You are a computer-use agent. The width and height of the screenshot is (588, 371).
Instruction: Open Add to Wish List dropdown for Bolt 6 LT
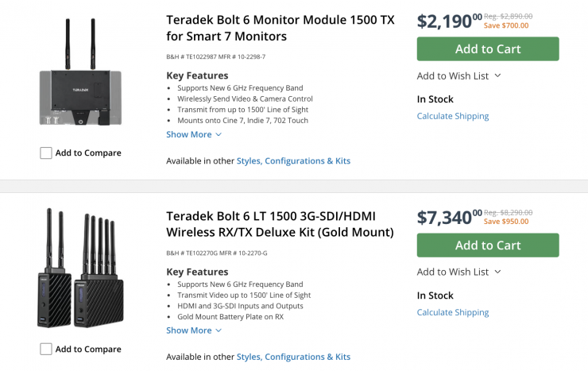point(458,272)
